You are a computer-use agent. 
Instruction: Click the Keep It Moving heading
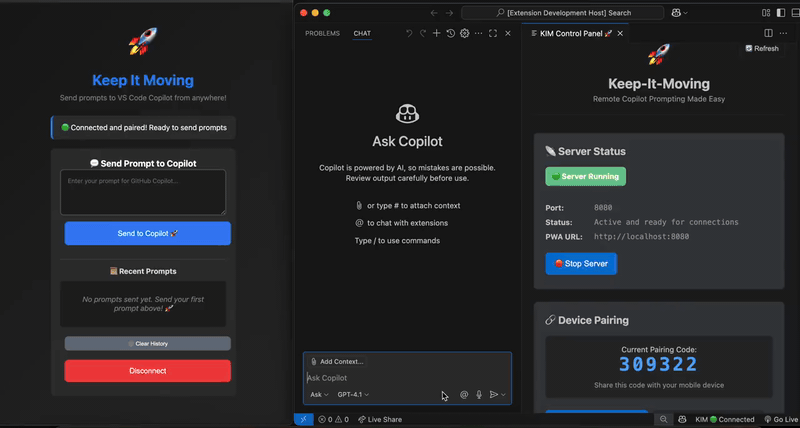pyautogui.click(x=143, y=80)
